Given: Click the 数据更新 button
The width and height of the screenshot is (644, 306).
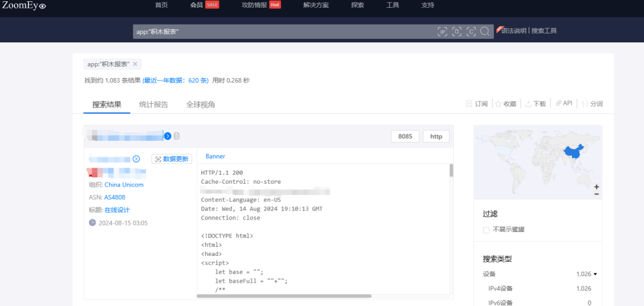Looking at the screenshot, I should coord(172,159).
